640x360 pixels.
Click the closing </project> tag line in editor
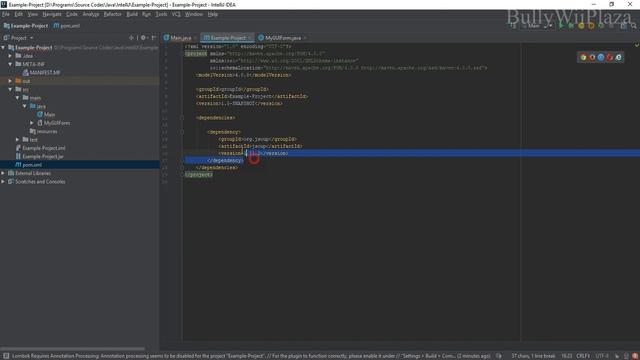coord(199,175)
